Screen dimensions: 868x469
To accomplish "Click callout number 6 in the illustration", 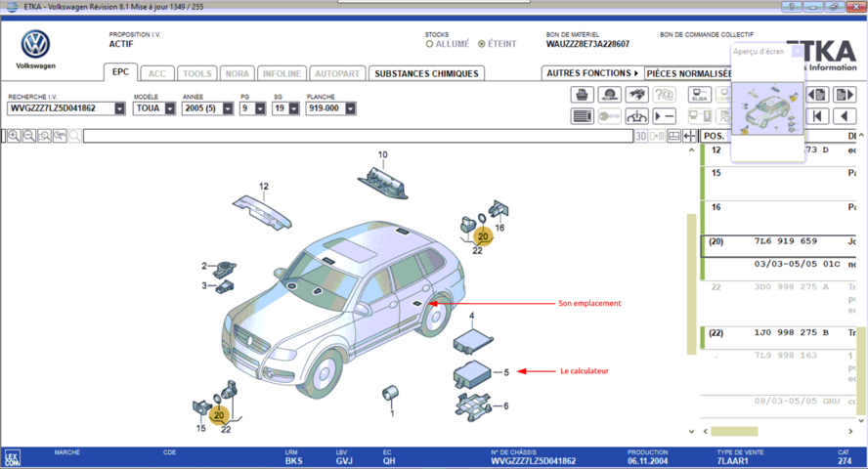I will point(506,405).
